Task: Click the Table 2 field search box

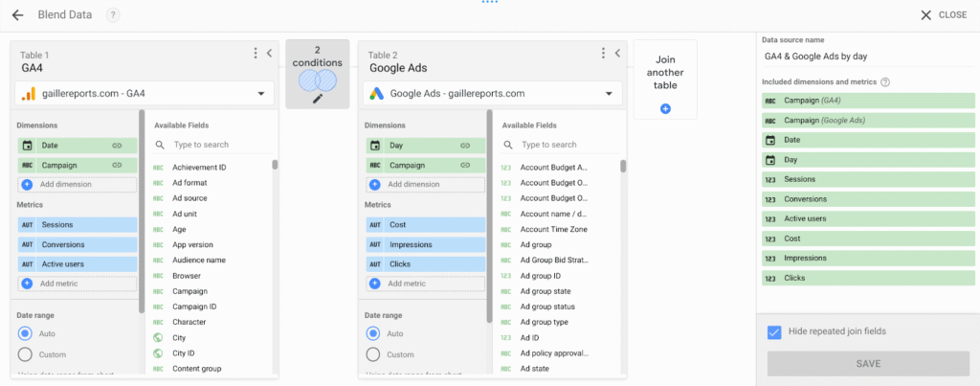Action: 565,145
